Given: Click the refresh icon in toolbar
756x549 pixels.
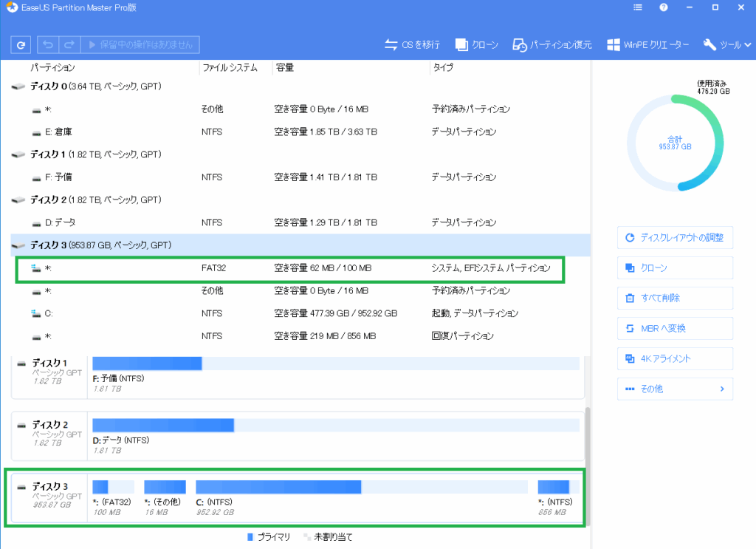Looking at the screenshot, I should pos(21,45).
